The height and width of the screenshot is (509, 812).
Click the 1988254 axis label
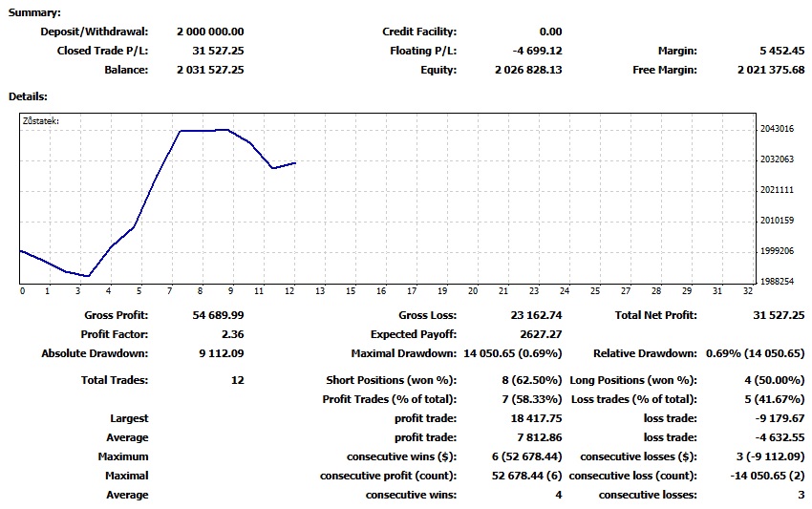pyautogui.click(x=777, y=282)
